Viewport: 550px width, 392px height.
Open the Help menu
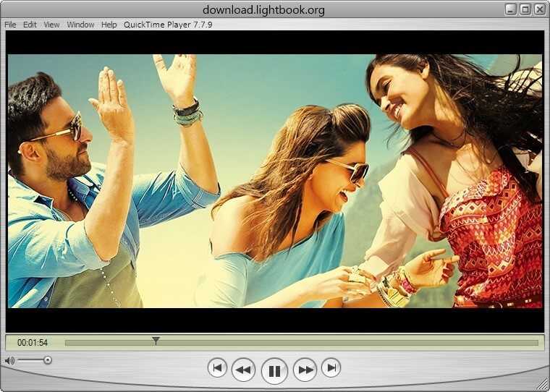tap(109, 25)
